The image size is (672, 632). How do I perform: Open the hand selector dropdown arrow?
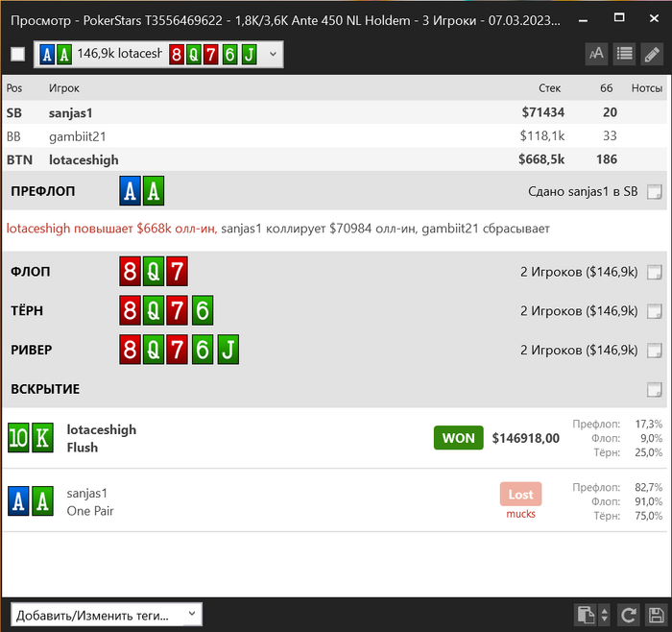[273, 54]
